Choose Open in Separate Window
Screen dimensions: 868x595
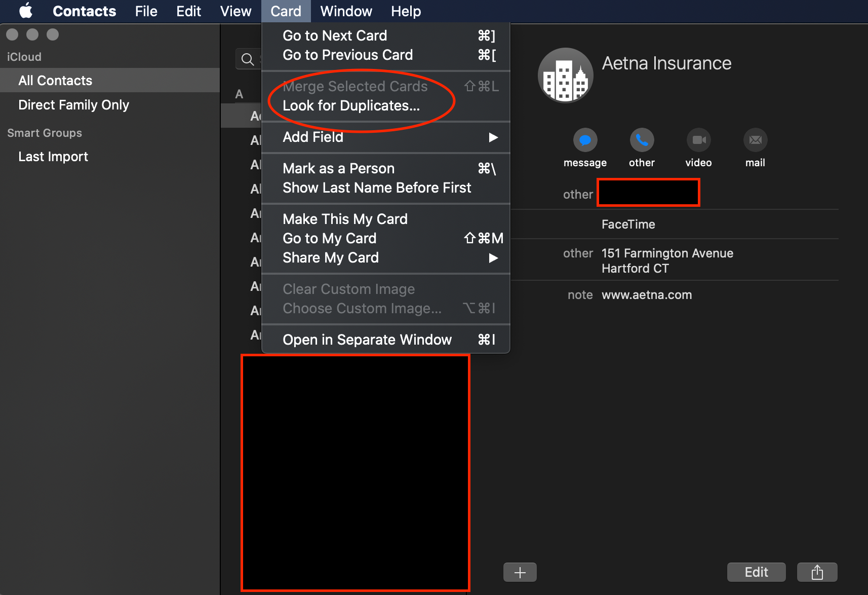tap(386, 340)
